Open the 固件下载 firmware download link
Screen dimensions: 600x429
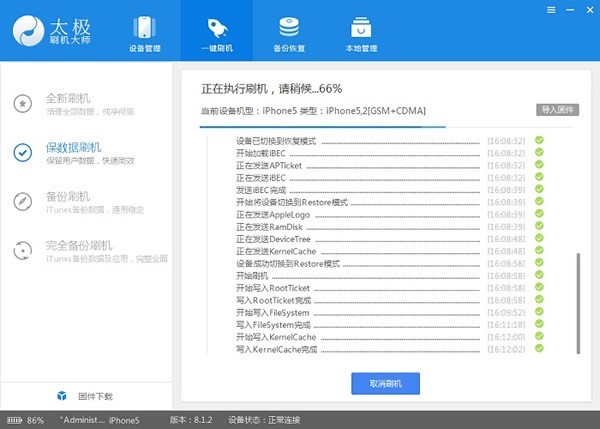click(x=95, y=396)
